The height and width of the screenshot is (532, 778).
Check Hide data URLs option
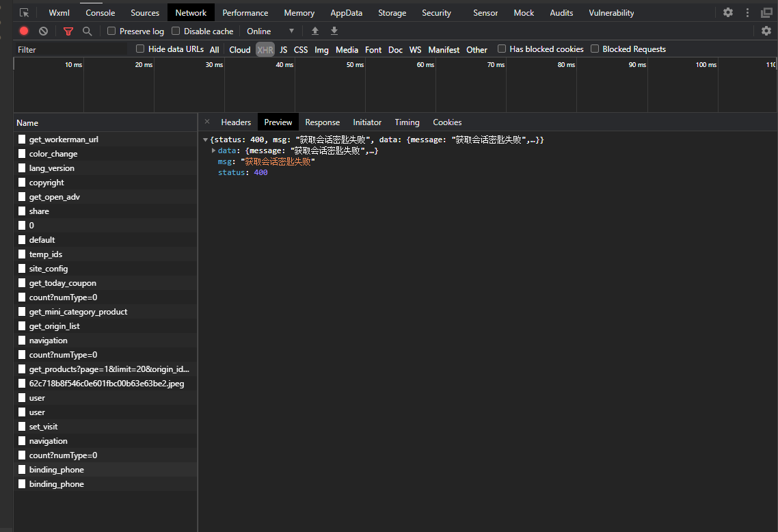[x=140, y=49]
